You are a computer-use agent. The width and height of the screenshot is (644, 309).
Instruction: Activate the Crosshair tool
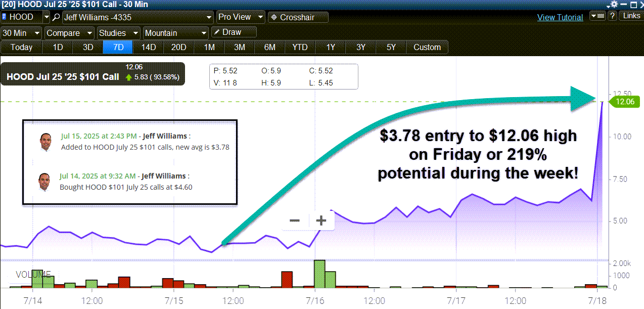298,17
